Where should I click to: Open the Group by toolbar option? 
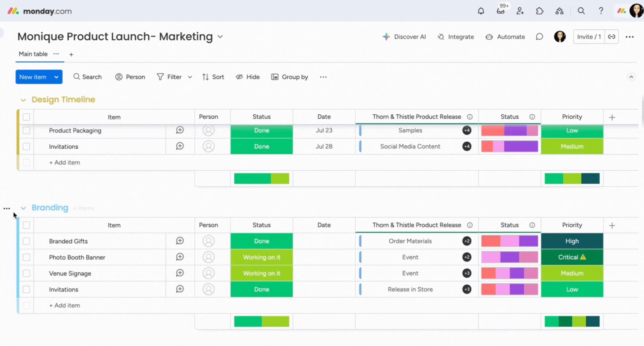tap(290, 77)
